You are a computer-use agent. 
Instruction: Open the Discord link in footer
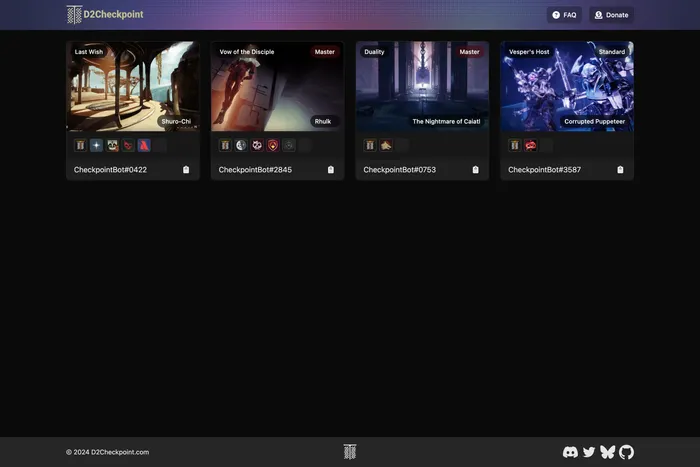[570, 452]
